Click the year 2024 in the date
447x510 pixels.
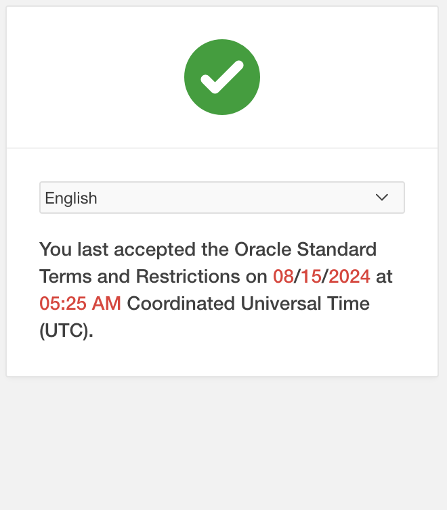(349, 276)
